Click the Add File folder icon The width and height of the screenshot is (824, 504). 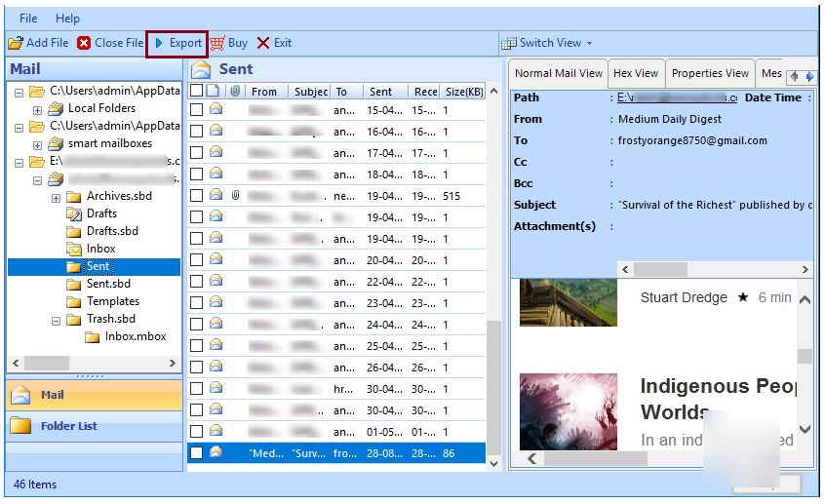pyautogui.click(x=16, y=43)
